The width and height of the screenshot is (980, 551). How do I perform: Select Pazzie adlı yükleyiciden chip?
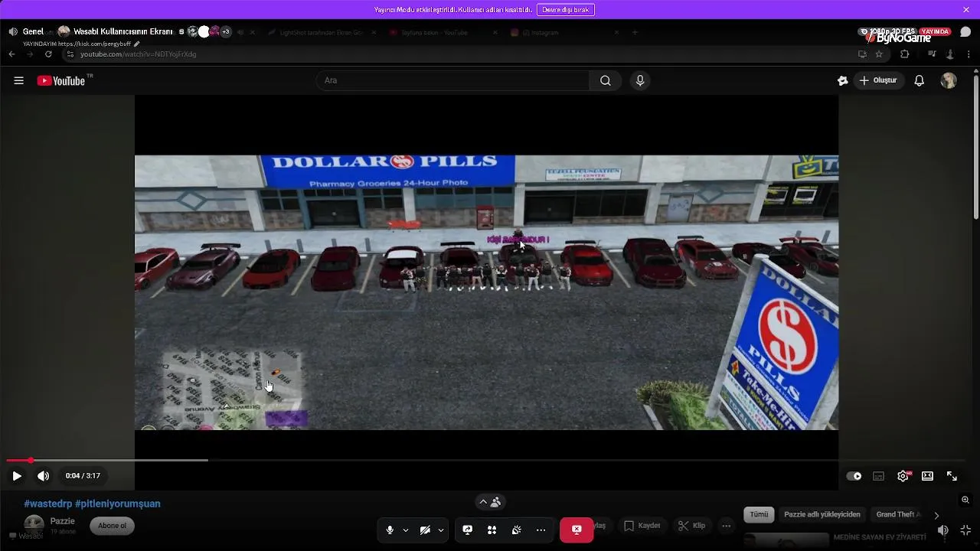[822, 514]
